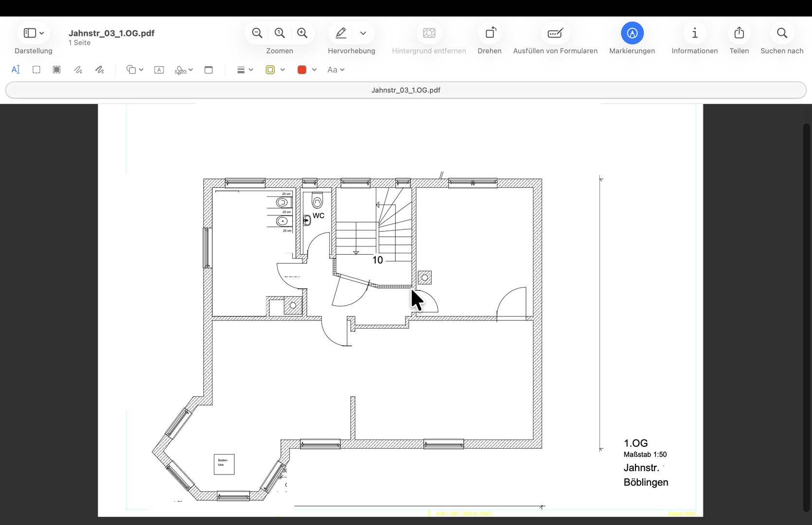Zoom out with the minus magnifier
Screen dimensions: 812x525
257,33
